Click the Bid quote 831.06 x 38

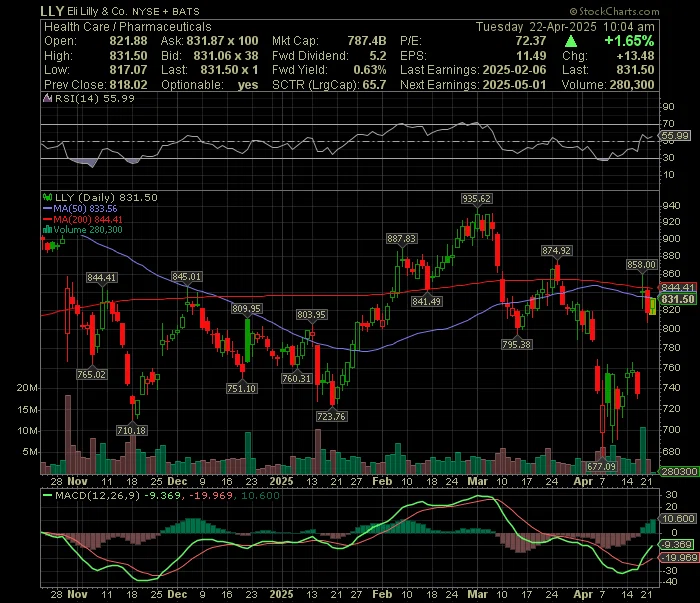click(x=226, y=56)
